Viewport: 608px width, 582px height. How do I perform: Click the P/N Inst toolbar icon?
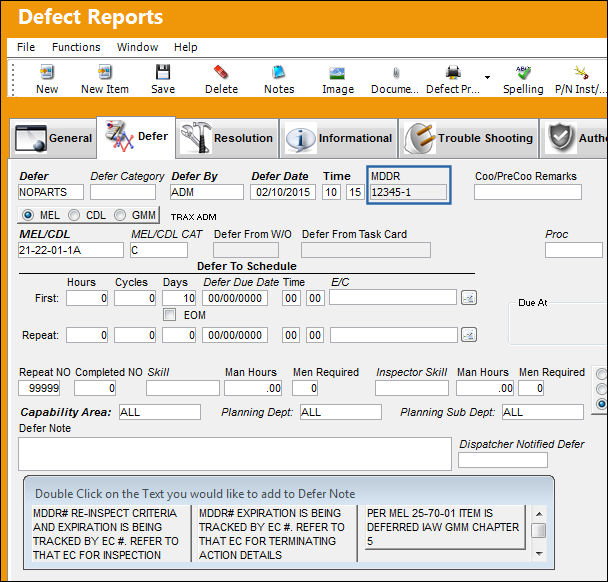[x=581, y=73]
